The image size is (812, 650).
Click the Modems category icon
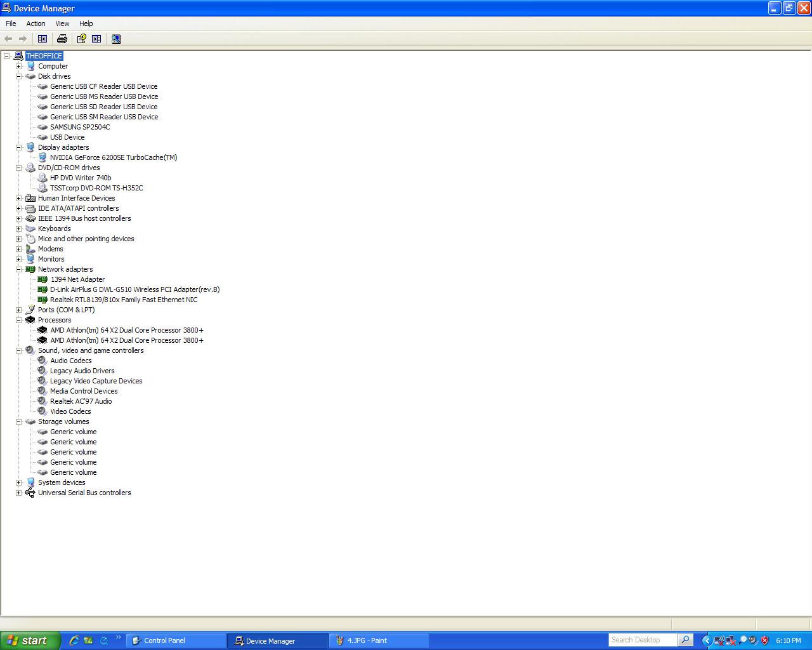point(30,249)
